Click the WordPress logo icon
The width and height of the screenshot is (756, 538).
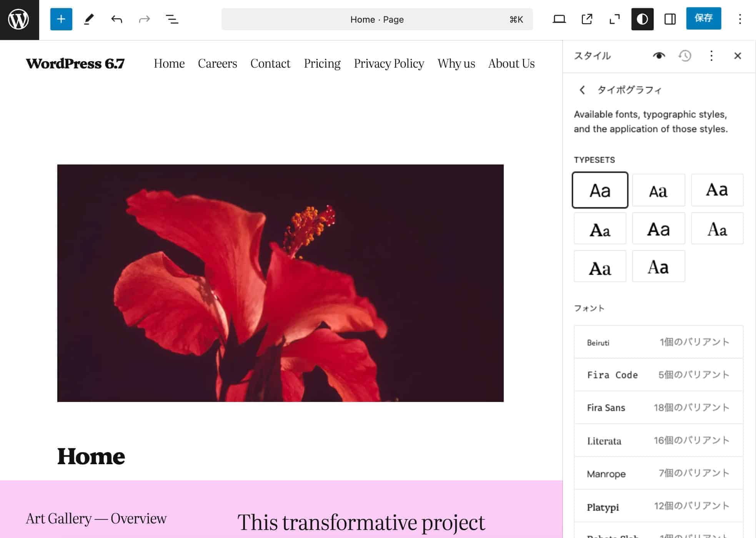[x=20, y=20]
